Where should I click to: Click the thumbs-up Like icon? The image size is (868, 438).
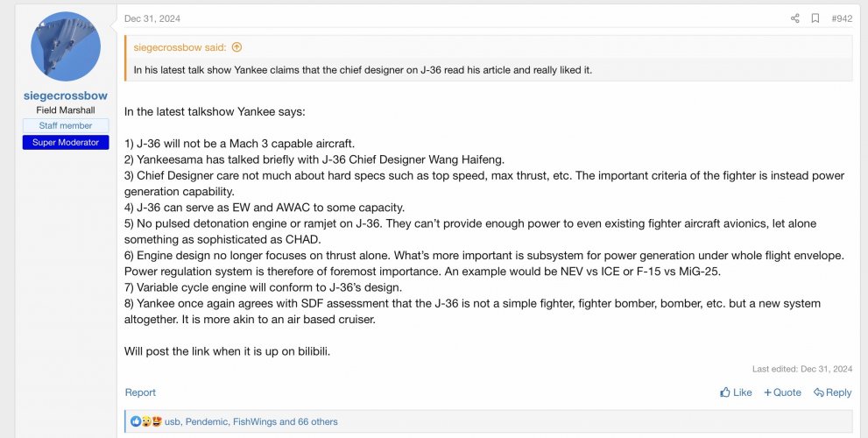[725, 392]
